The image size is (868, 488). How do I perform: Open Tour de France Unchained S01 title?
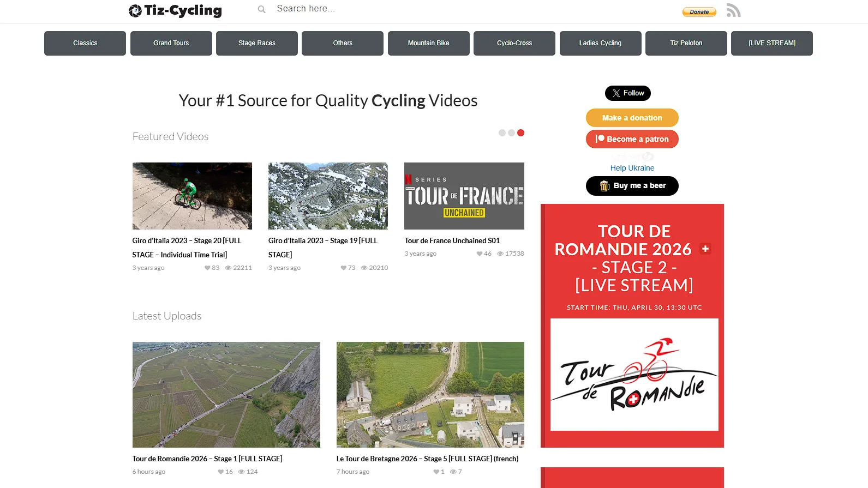pyautogui.click(x=452, y=240)
